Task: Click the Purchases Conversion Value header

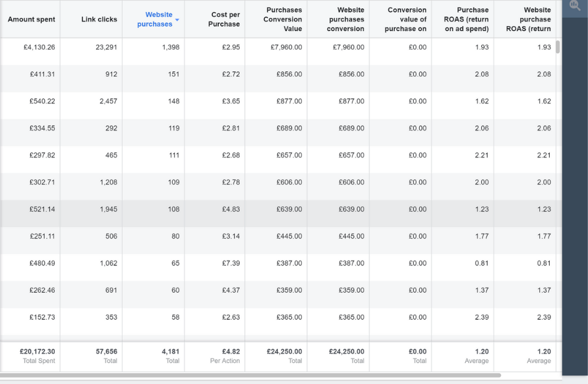Action: (x=283, y=20)
